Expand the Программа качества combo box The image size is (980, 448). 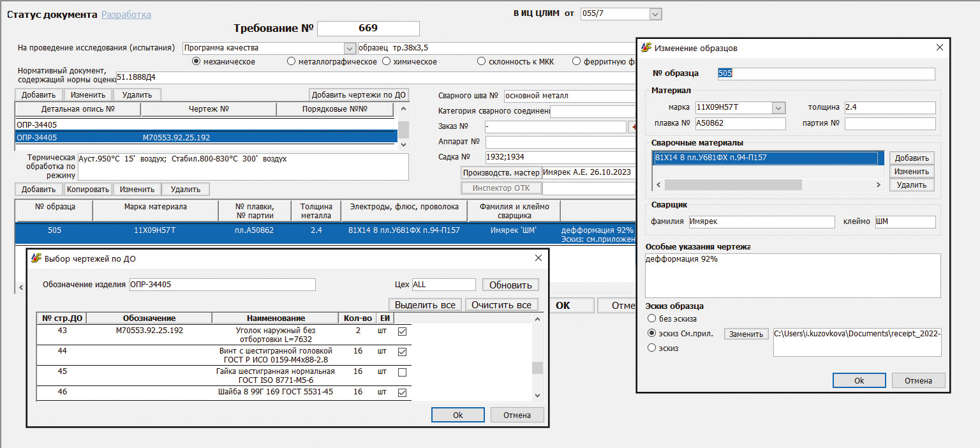pos(349,48)
